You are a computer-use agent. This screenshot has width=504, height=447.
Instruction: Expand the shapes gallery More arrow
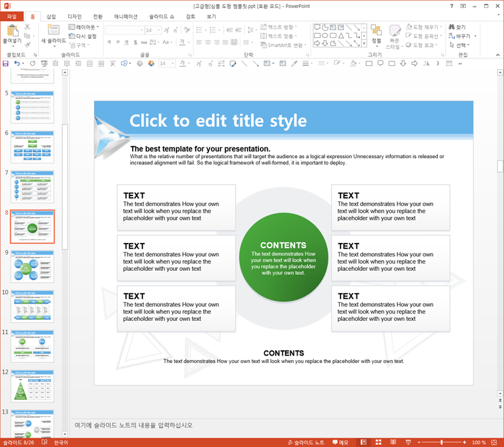[x=364, y=43]
